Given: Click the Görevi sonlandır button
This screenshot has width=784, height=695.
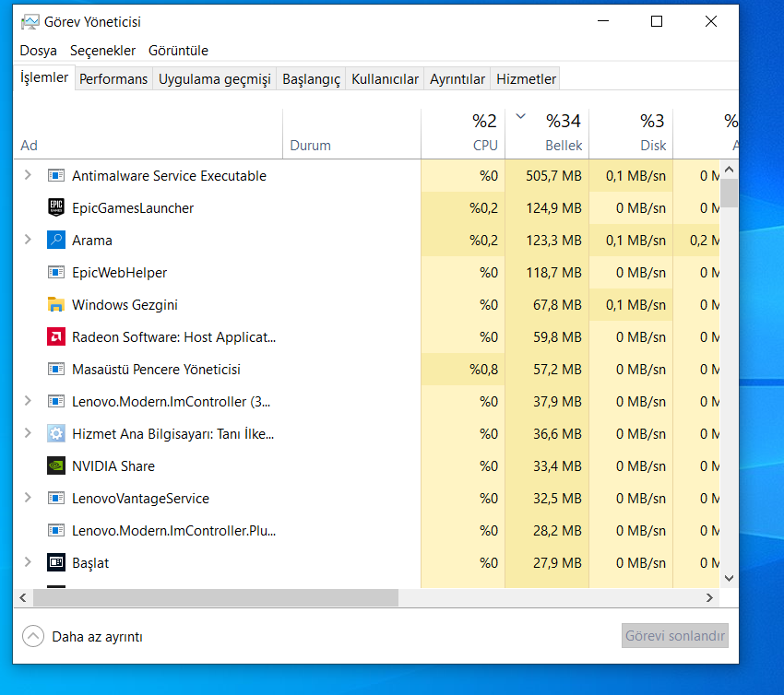Looking at the screenshot, I should 674,635.
